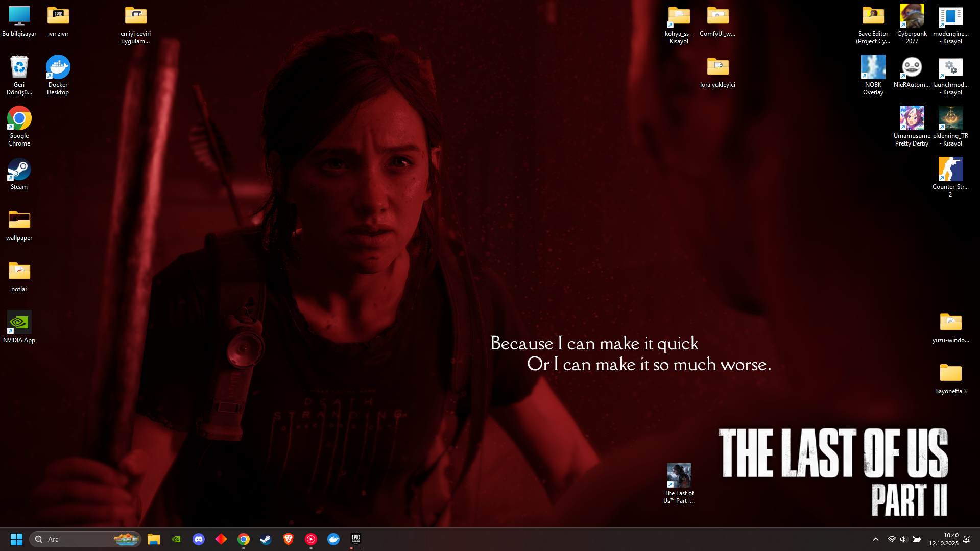The height and width of the screenshot is (551, 980).
Task: Open NVIDIA app from the taskbar
Action: pyautogui.click(x=176, y=539)
